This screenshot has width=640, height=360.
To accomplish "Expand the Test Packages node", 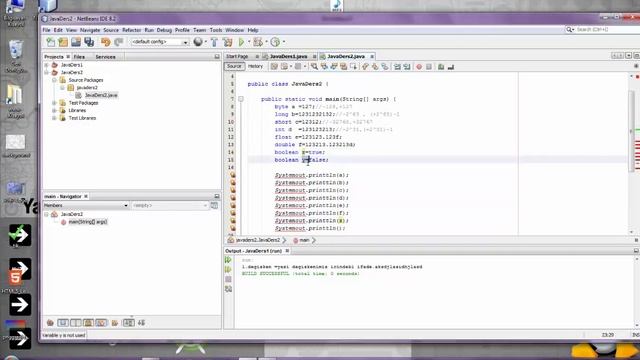I will pos(54,103).
